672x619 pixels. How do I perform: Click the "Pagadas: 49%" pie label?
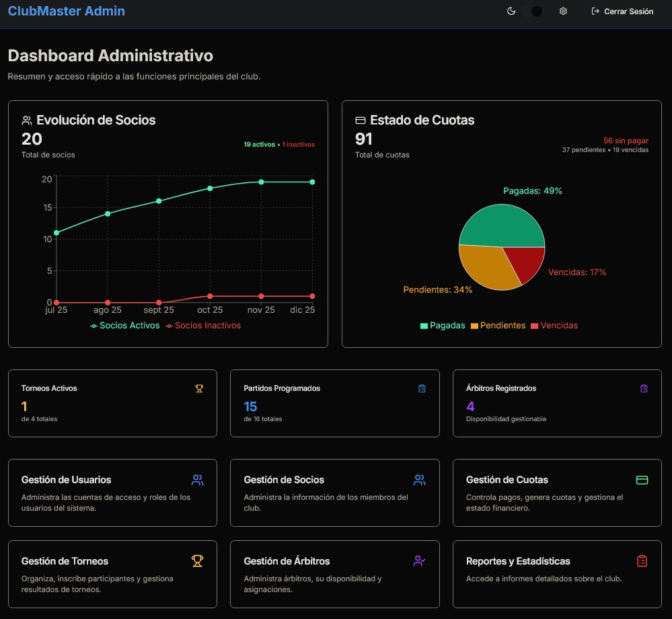click(532, 191)
